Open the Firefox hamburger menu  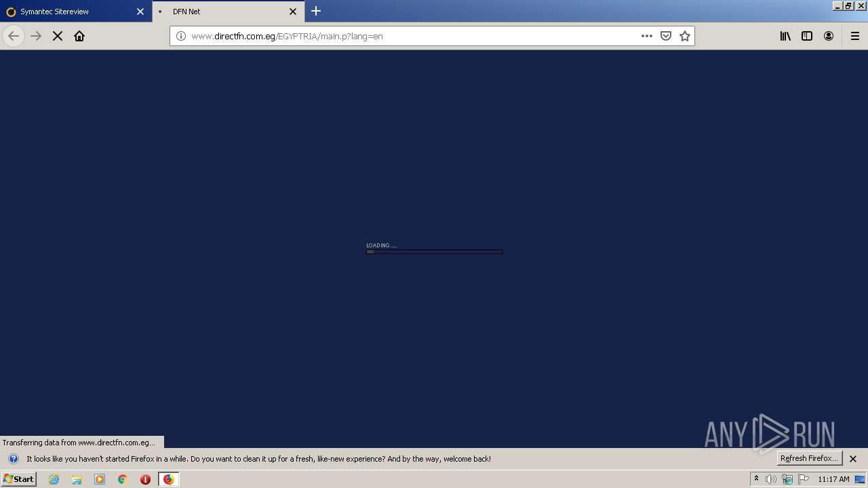click(855, 36)
